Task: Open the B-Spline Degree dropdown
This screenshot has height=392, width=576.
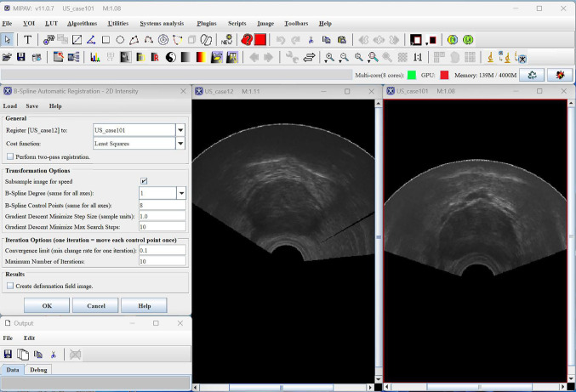Action: pos(180,193)
